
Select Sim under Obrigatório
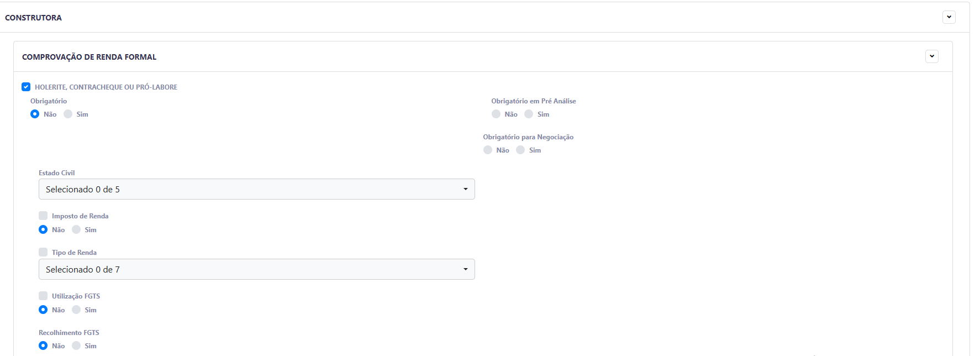[68, 114]
